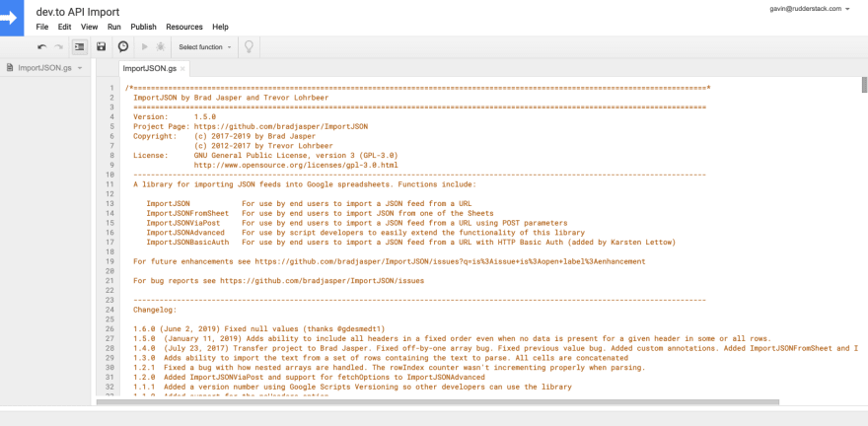Open current project's triggers clock icon
Screen dimensions: 868x426
click(123, 47)
